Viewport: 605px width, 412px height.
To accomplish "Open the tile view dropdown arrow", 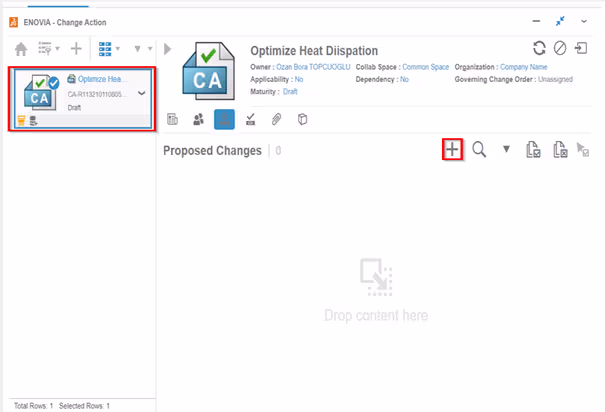I will [x=118, y=49].
